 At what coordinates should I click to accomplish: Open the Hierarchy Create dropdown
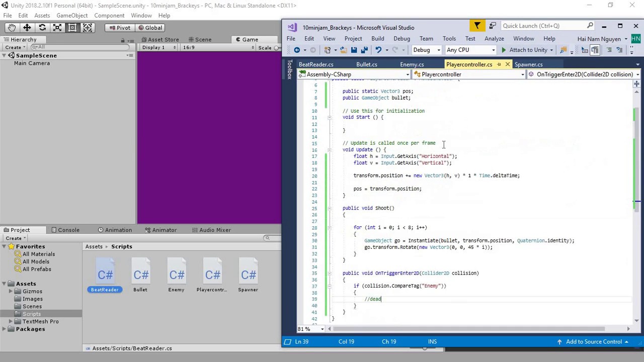(x=15, y=47)
